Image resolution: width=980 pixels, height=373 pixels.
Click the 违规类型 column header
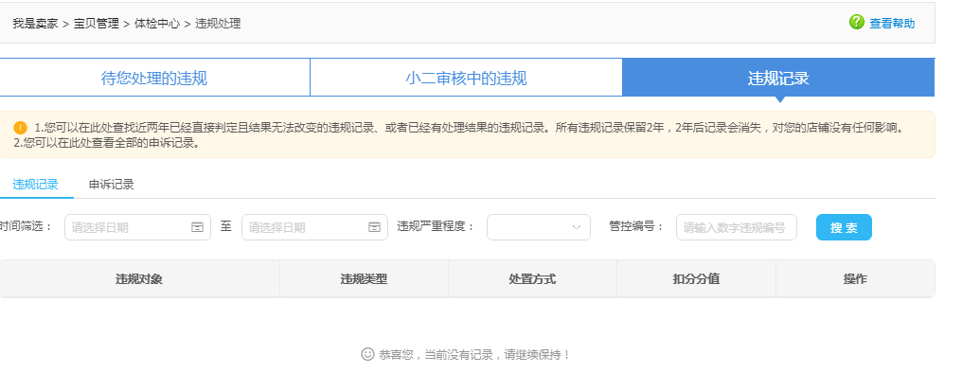[x=364, y=278]
